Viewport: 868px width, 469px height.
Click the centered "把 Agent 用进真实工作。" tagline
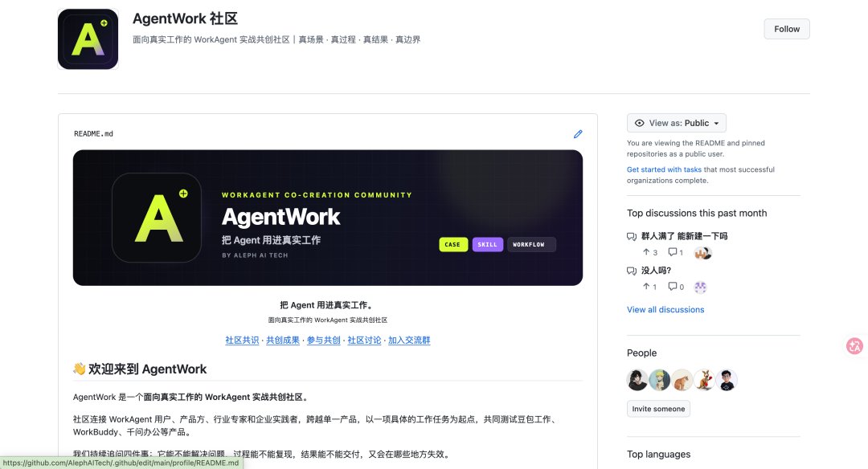pyautogui.click(x=327, y=304)
